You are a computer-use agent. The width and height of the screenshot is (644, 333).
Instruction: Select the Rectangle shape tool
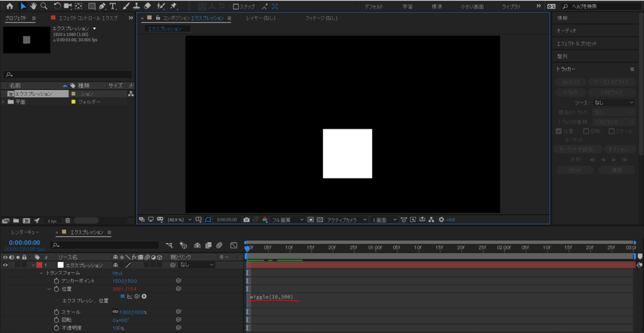click(92, 6)
